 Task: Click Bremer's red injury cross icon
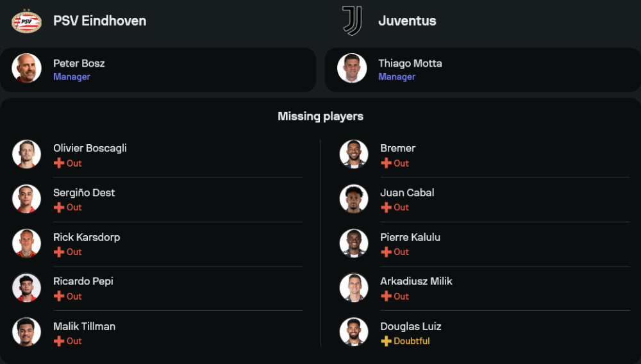coord(386,163)
